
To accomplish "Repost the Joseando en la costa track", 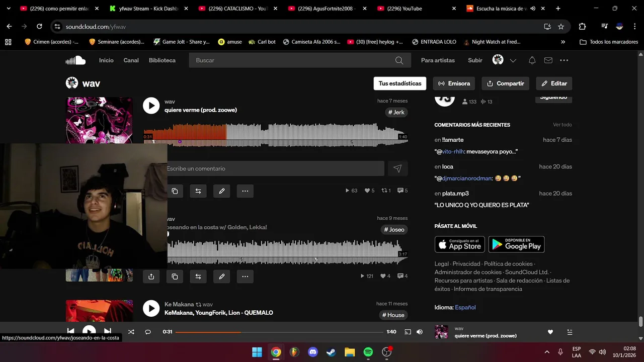I will pyautogui.click(x=198, y=277).
